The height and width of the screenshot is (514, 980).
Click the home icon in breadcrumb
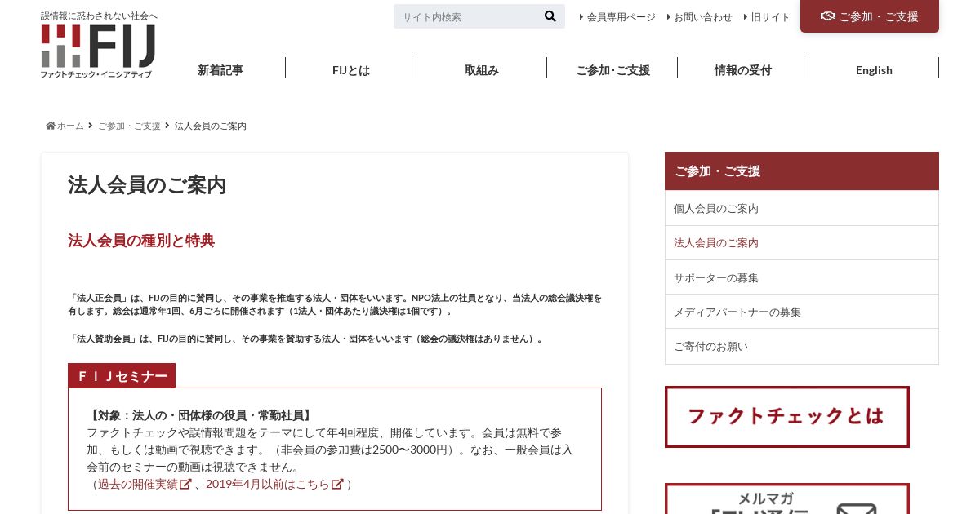click(x=51, y=126)
